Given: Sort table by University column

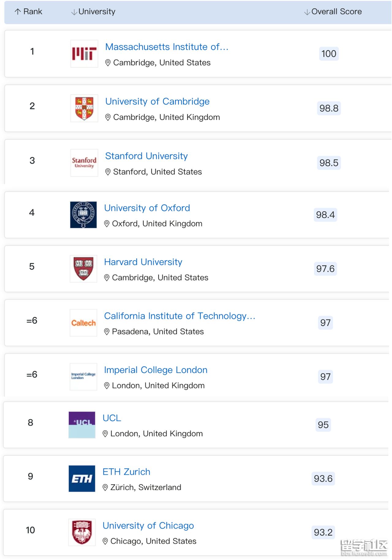Looking at the screenshot, I should [93, 12].
